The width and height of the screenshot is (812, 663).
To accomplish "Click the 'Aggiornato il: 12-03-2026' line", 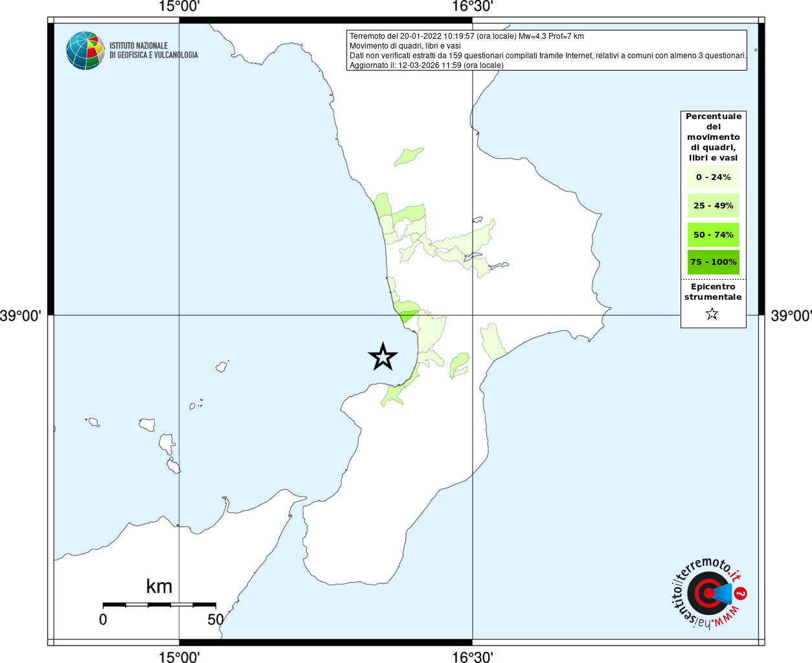I will click(426, 65).
